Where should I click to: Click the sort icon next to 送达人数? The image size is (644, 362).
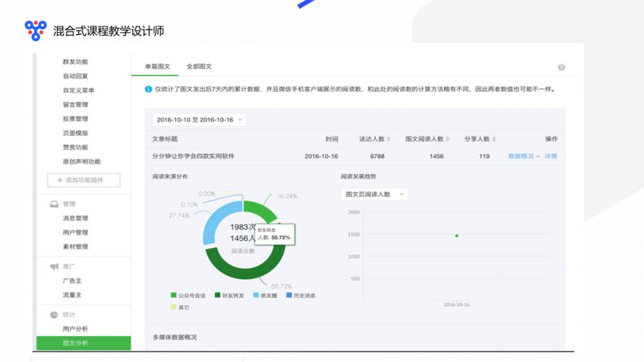(390, 139)
